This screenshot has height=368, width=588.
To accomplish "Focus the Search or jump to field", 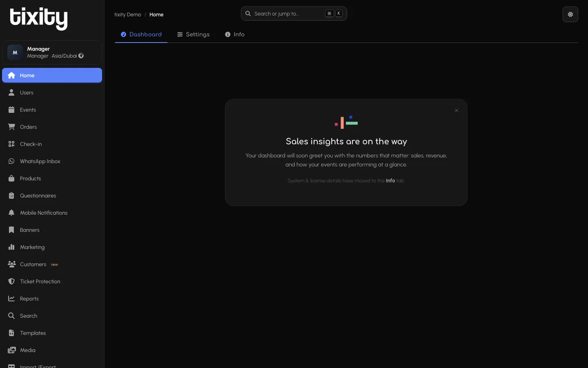I will pyautogui.click(x=294, y=13).
